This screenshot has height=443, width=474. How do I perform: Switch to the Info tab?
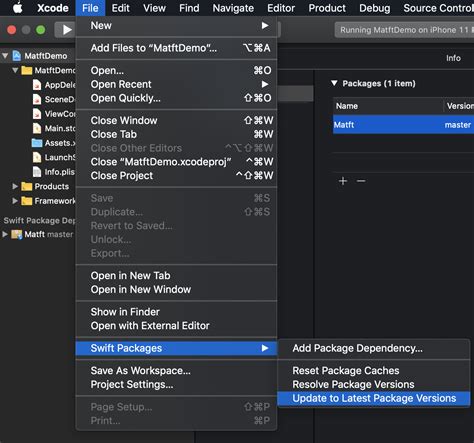[x=453, y=58]
